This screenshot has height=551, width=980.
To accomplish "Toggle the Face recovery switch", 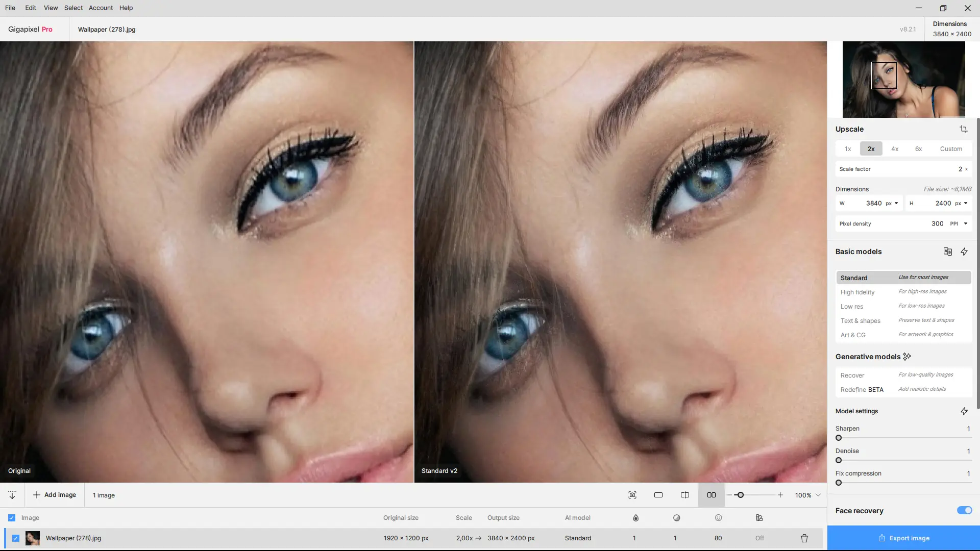I will coord(964,510).
